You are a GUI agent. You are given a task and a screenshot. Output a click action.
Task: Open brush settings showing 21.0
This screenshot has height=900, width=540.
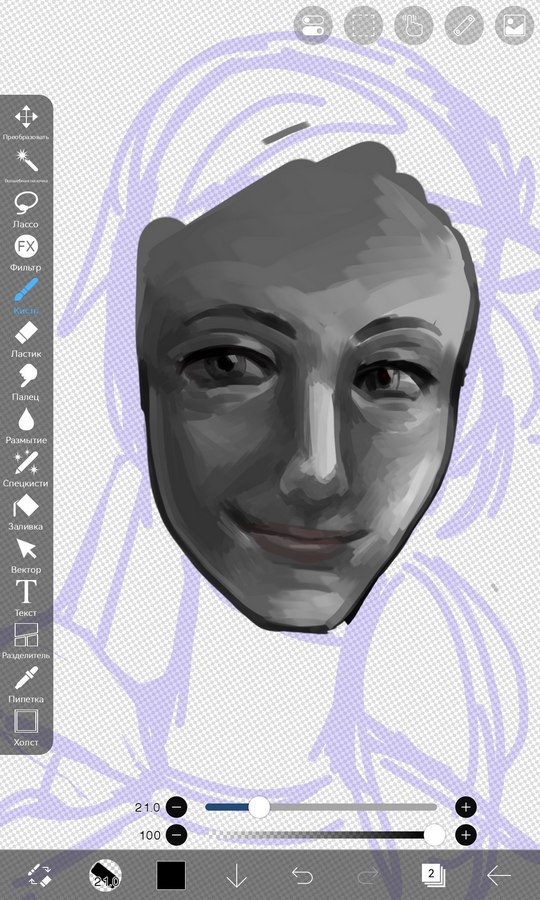tap(105, 875)
